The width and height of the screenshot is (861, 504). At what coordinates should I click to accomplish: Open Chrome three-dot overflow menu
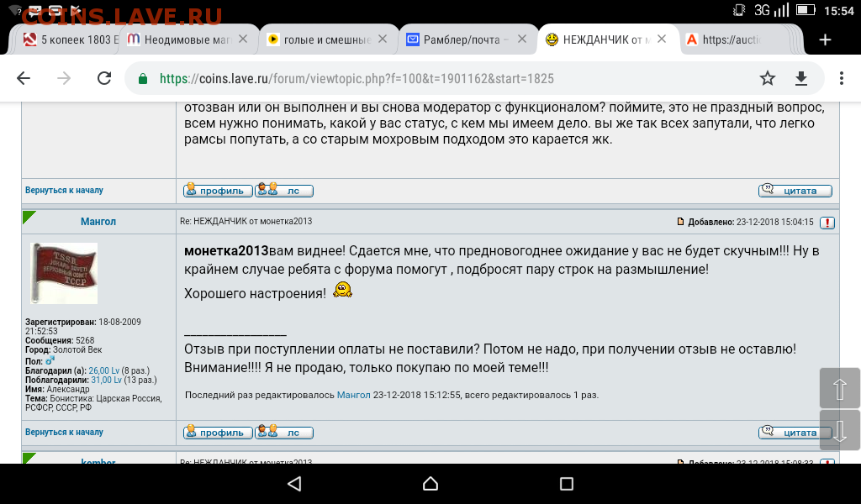pyautogui.click(x=841, y=78)
